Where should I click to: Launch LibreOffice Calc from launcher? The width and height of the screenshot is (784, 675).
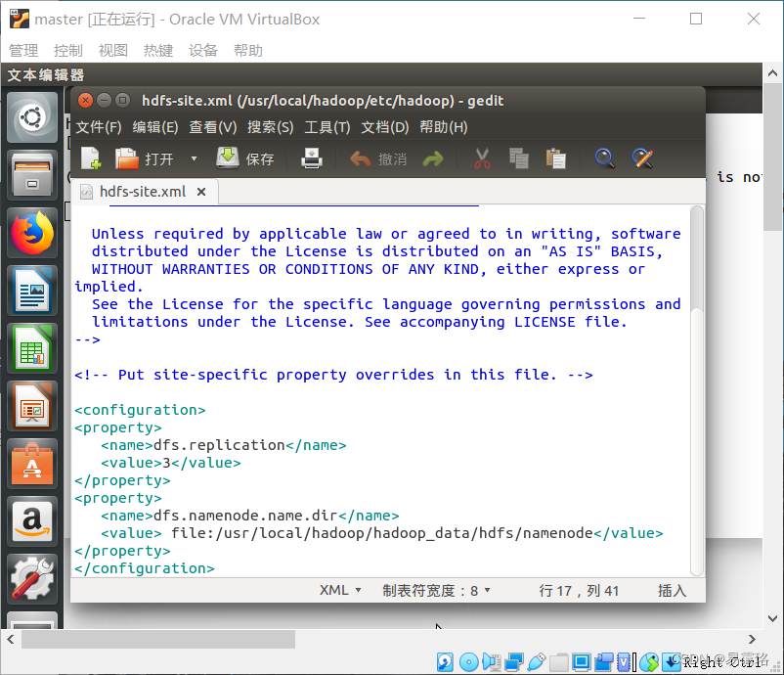tap(32, 349)
